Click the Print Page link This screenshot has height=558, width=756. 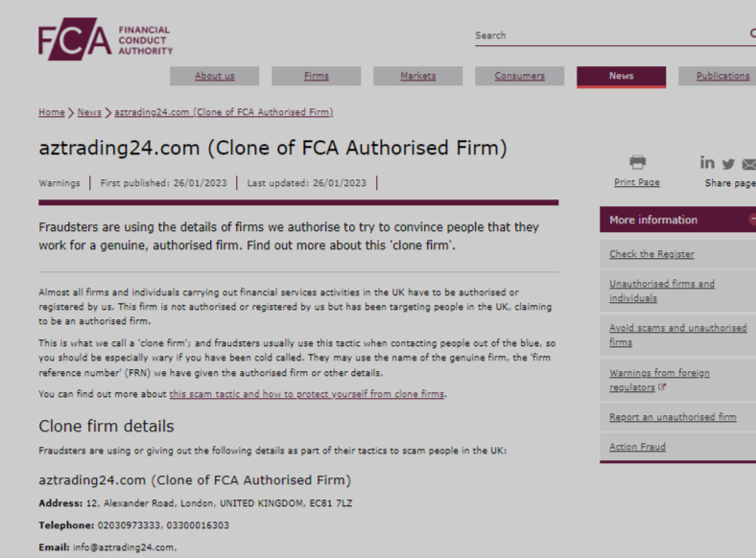(637, 182)
